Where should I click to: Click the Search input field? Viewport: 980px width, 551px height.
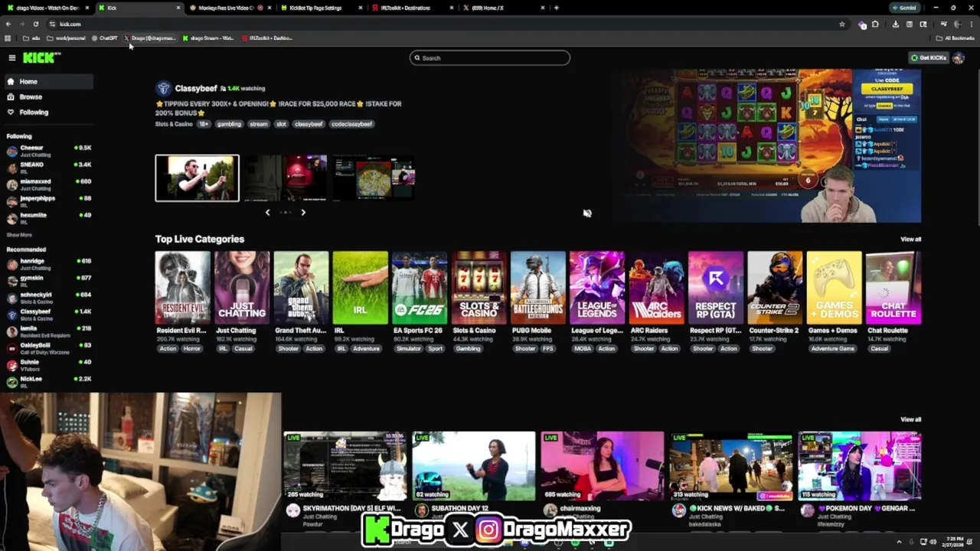(490, 57)
